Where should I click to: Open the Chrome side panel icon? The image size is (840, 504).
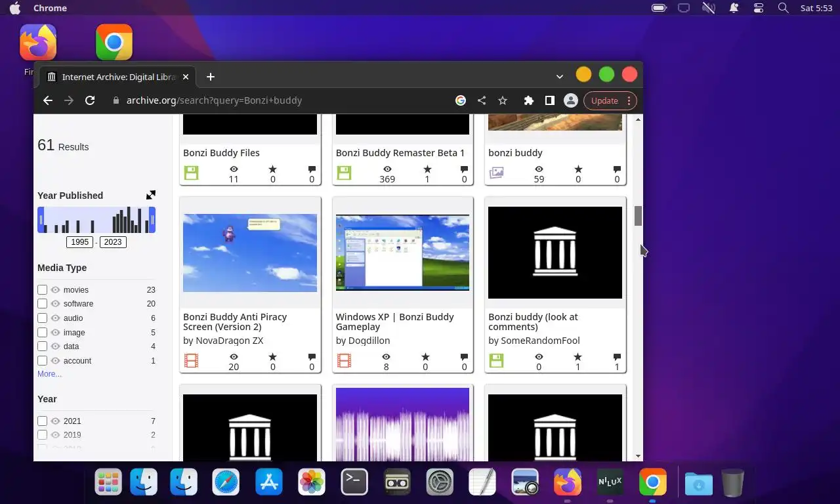click(549, 100)
